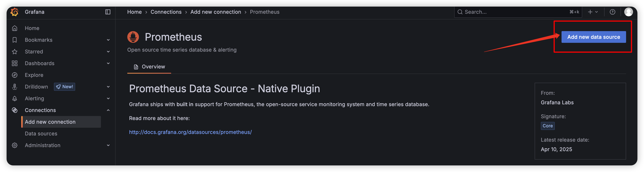The image size is (644, 172).
Task: Open the plus New dropdown in top bar
Action: pos(593,12)
